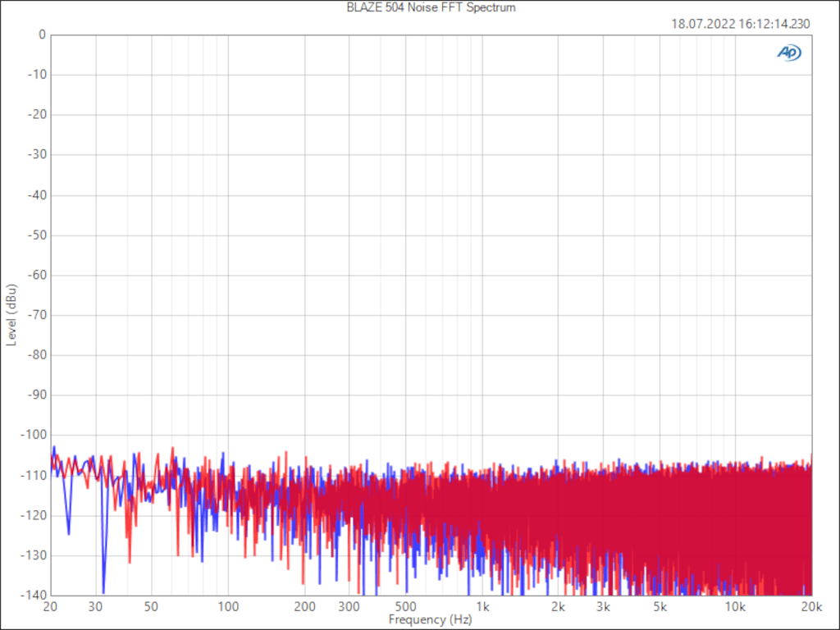The height and width of the screenshot is (630, 840).
Task: Click the 10k frequency axis tick label
Action: pos(736,607)
